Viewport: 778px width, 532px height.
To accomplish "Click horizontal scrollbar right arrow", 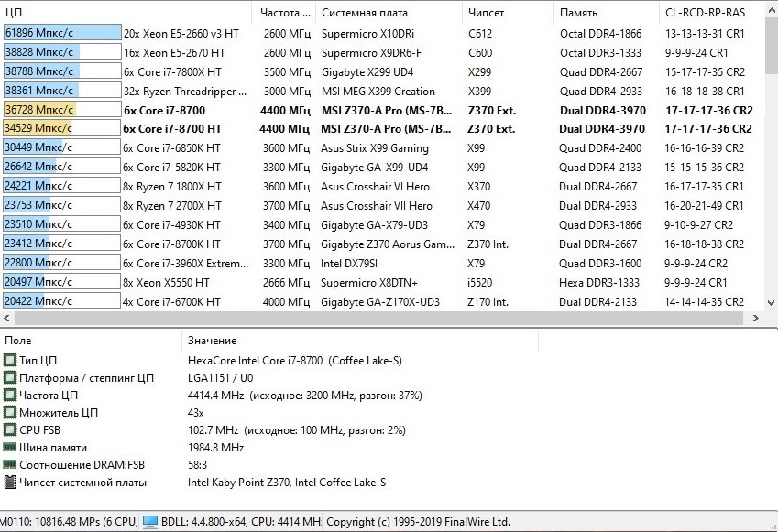I will click(x=756, y=319).
